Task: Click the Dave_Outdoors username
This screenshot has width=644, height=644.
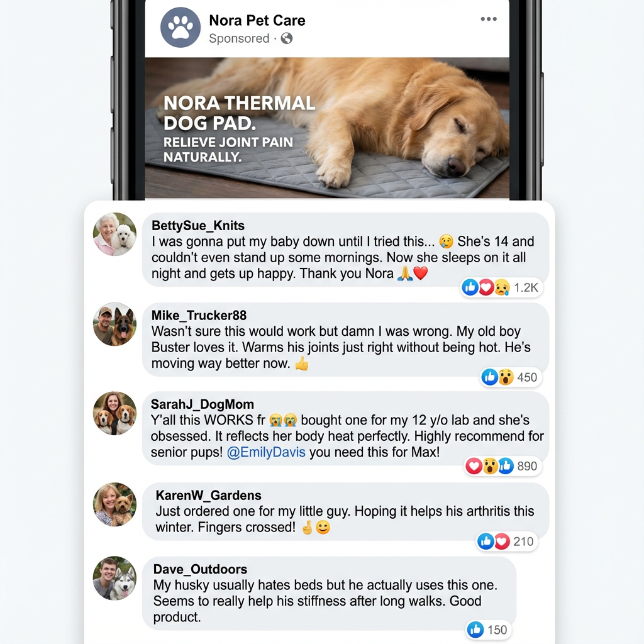Action: (x=200, y=569)
